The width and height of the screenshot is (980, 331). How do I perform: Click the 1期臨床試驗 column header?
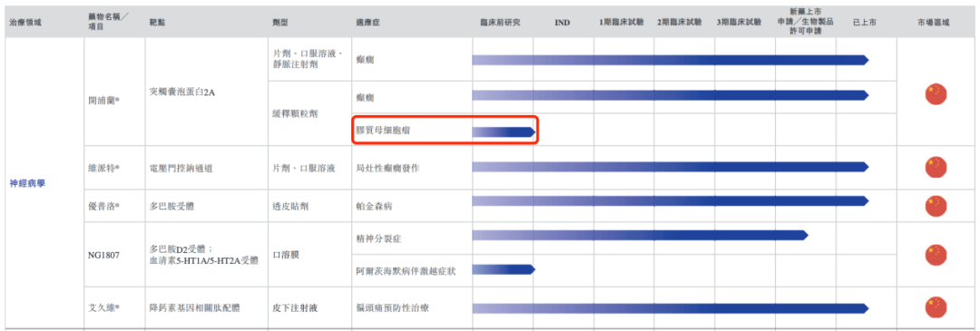[621, 23]
